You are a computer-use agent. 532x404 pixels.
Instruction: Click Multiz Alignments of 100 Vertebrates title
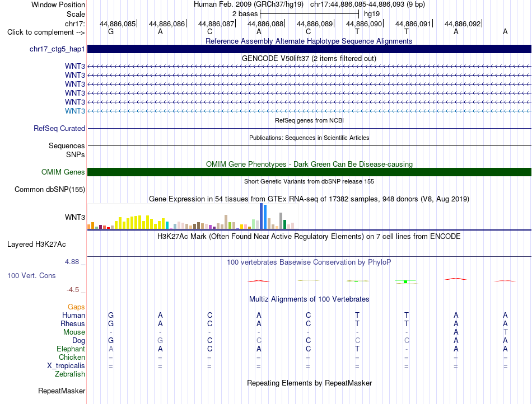(309, 299)
